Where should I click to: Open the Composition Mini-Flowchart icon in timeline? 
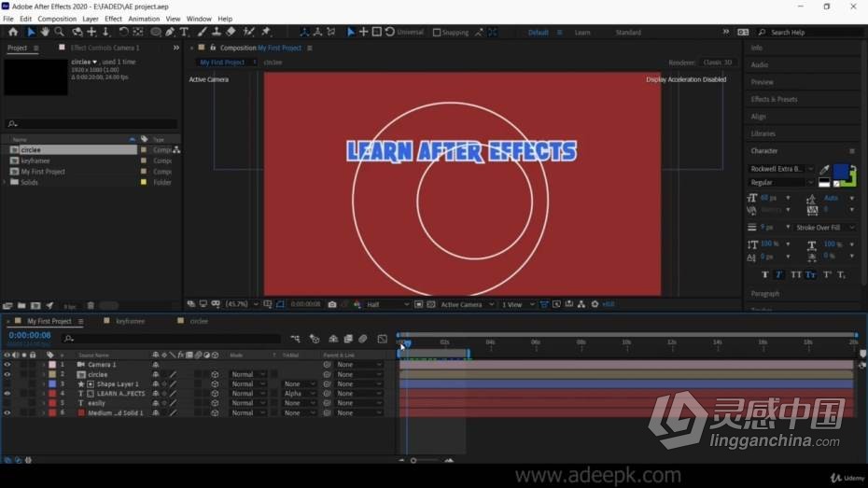click(x=295, y=339)
